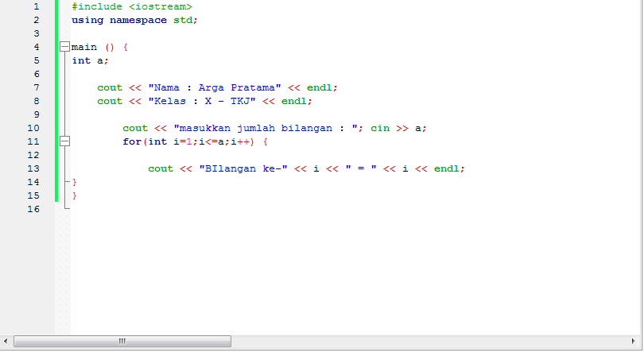Screen dimensions: 644x352
Task: Click the horizontal scrollbar thumb
Action: tap(122, 341)
